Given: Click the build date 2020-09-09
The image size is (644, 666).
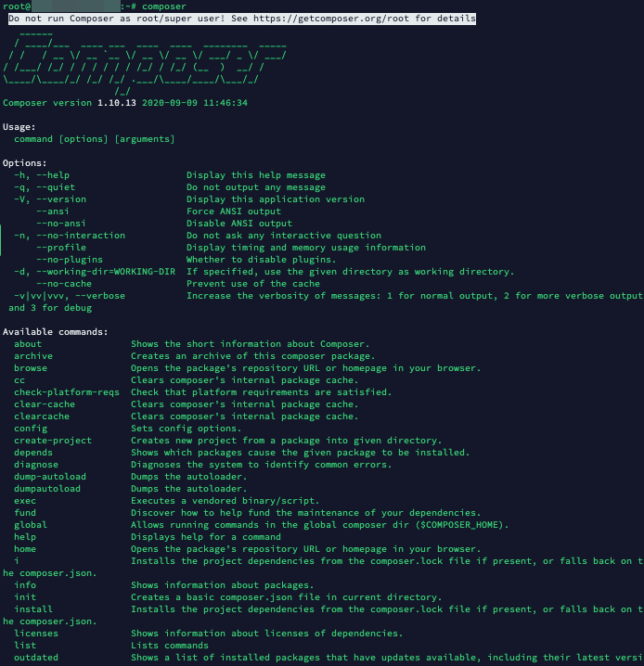Looking at the screenshot, I should pyautogui.click(x=170, y=103).
